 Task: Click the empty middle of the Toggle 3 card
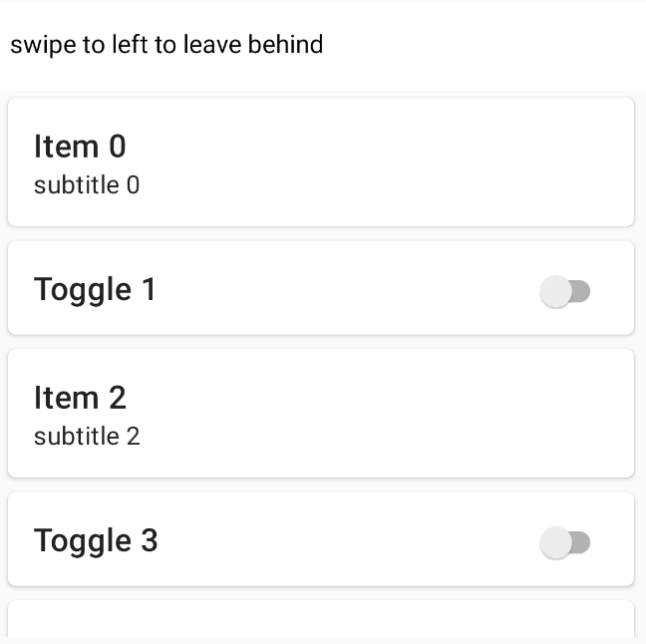pyautogui.click(x=339, y=540)
